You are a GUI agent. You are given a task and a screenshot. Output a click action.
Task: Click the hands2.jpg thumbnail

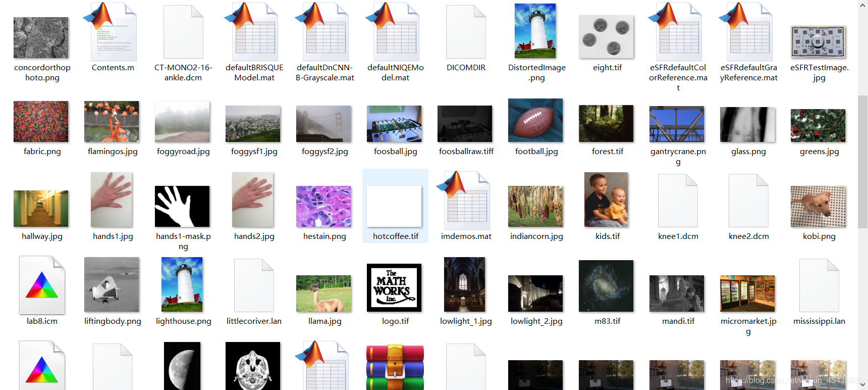pos(253,200)
